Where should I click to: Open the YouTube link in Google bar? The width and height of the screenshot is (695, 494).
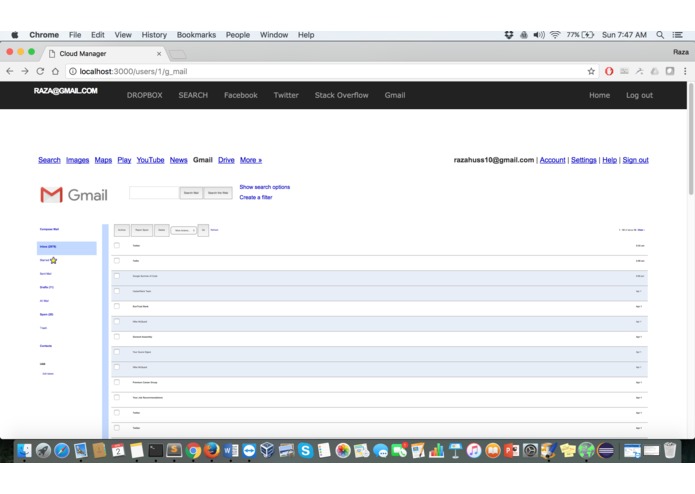coord(150,160)
